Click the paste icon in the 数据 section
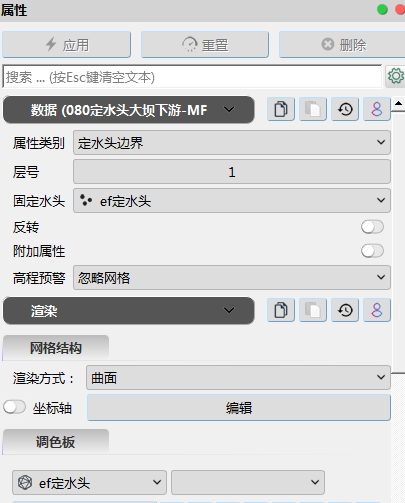Image resolution: width=405 pixels, height=503 pixels. [x=313, y=109]
